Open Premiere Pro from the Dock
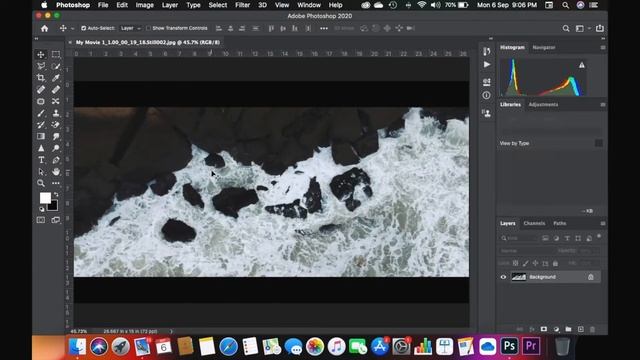The height and width of the screenshot is (360, 640). coord(531,346)
